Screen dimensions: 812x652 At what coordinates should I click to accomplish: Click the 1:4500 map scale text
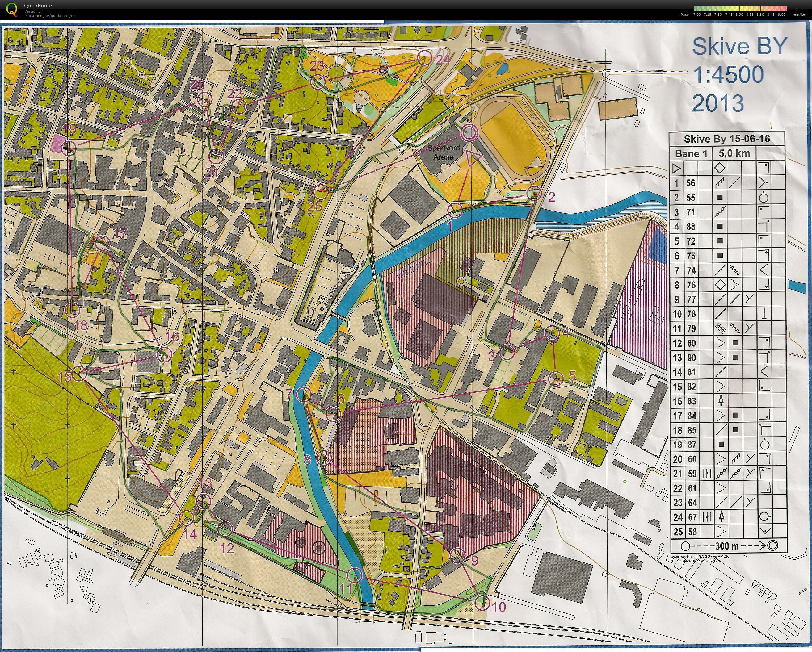coord(728,74)
